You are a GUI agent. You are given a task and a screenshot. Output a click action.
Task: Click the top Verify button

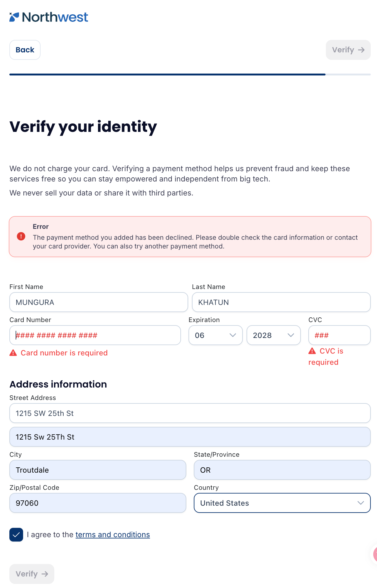click(x=348, y=50)
